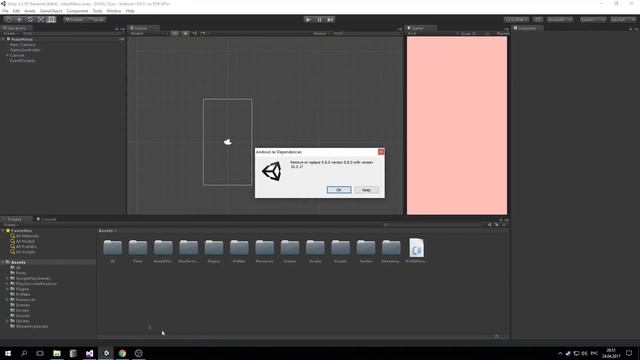The image size is (640, 360).
Task: Open the Plugins folder thumbnail in Assets
Action: [214, 248]
